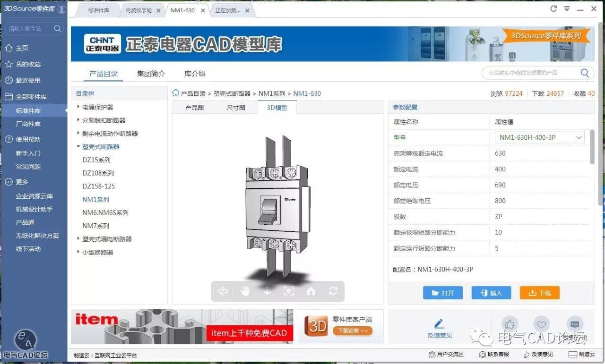Select DZ158-125 in tree

tap(99, 186)
